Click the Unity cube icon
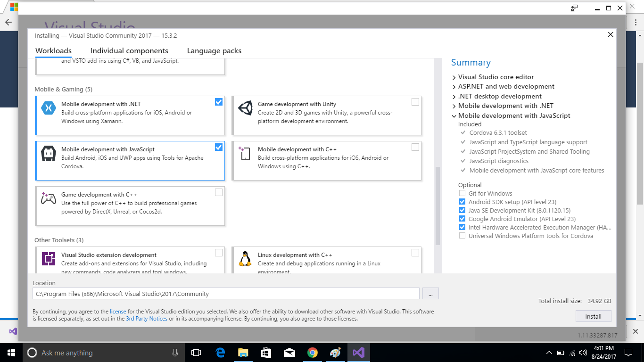 click(245, 108)
